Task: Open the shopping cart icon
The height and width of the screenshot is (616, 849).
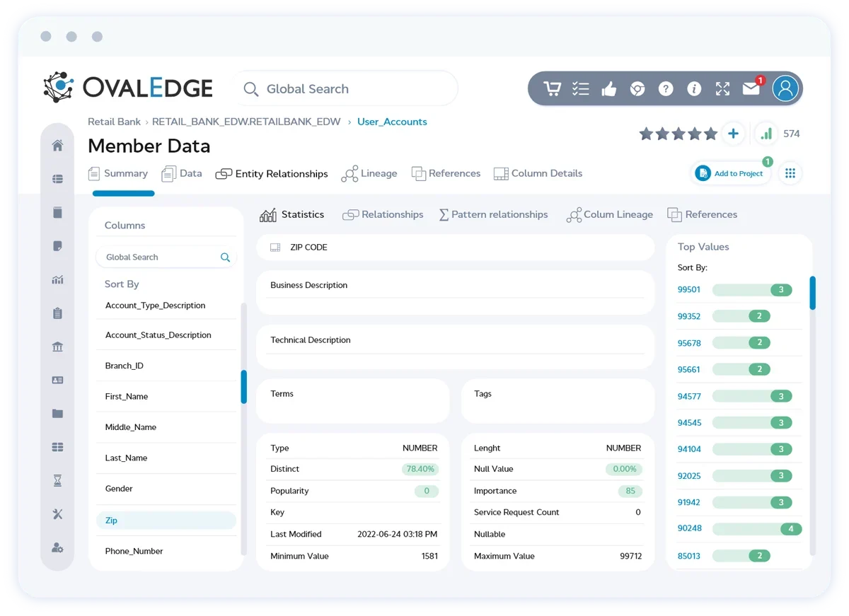Action: pos(552,88)
